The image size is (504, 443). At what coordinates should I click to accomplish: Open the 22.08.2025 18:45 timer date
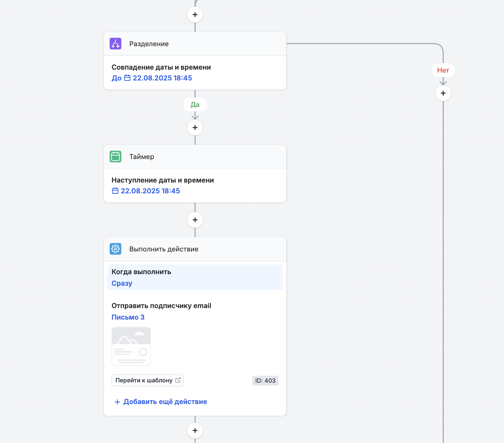[x=150, y=191]
